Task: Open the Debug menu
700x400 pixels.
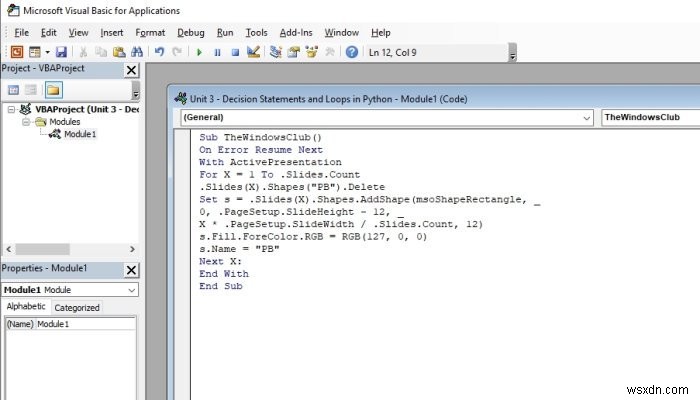Action: tap(191, 33)
